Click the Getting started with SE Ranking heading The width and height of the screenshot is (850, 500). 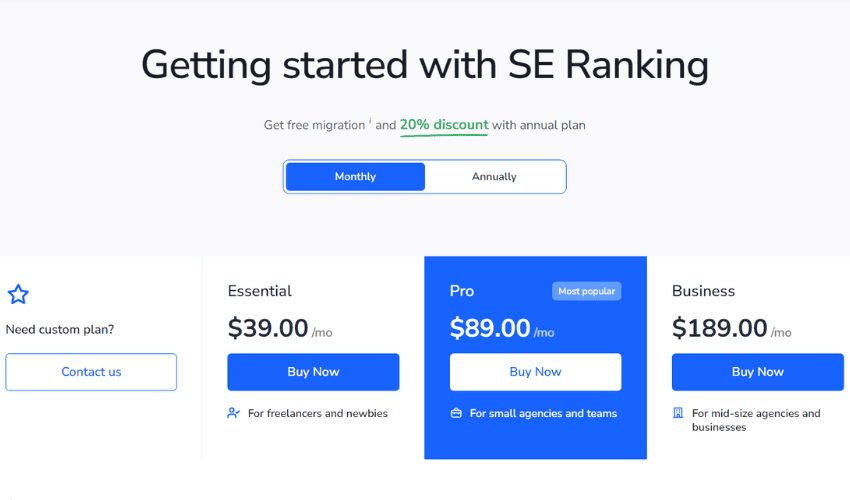tap(425, 65)
